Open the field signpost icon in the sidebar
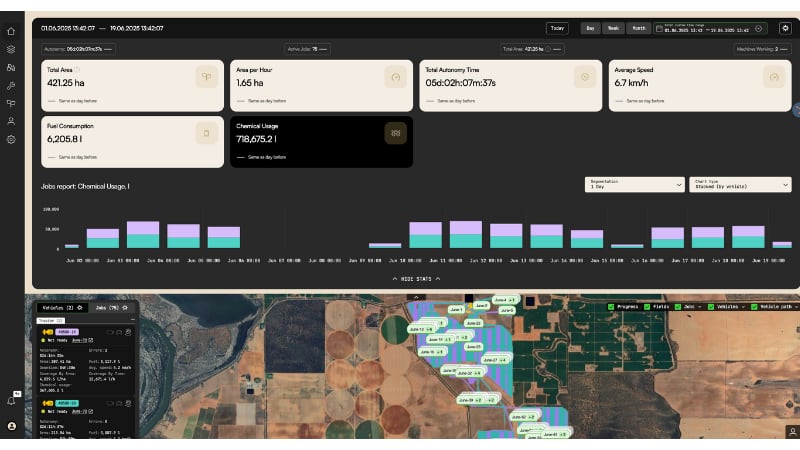Image resolution: width=800 pixels, height=450 pixels. pos(11,104)
